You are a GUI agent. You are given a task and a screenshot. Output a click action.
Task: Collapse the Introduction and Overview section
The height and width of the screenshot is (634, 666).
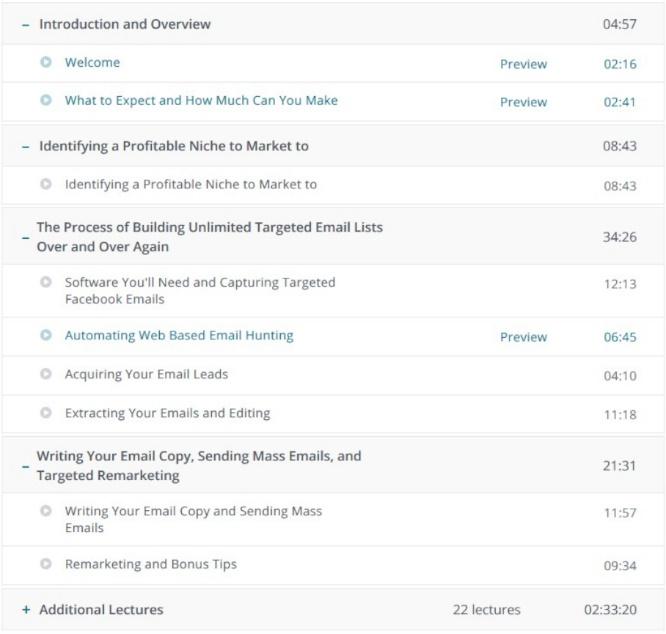pos(25,24)
